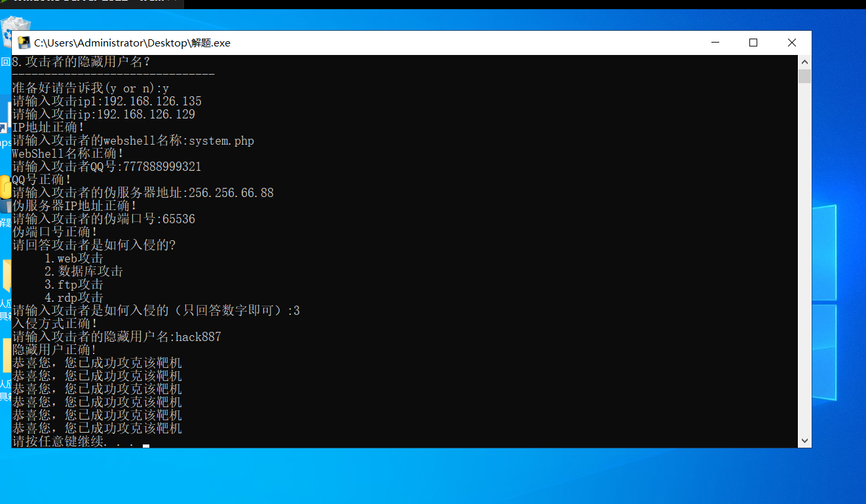
Task: Close the 解题.exe console window
Action: 792,43
